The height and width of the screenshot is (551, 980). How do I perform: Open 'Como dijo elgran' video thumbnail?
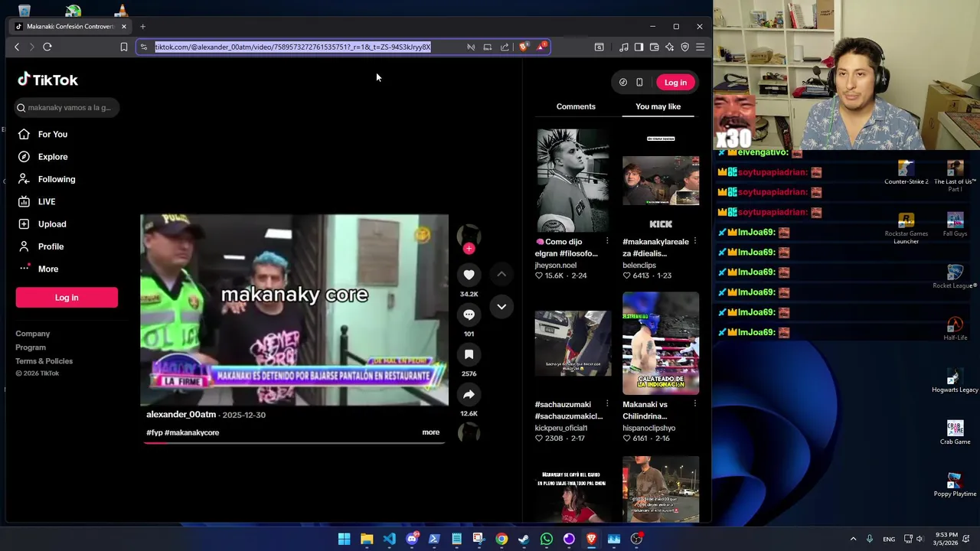coord(573,181)
